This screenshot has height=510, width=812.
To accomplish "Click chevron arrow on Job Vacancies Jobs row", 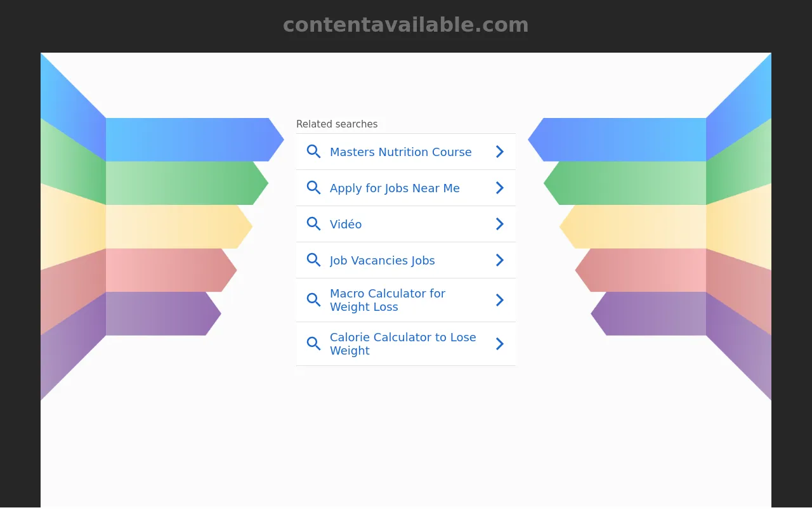I will tap(500, 260).
